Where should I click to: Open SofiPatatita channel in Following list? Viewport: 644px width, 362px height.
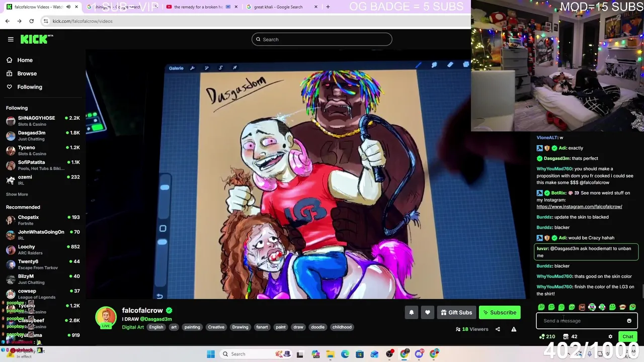pos(43,165)
